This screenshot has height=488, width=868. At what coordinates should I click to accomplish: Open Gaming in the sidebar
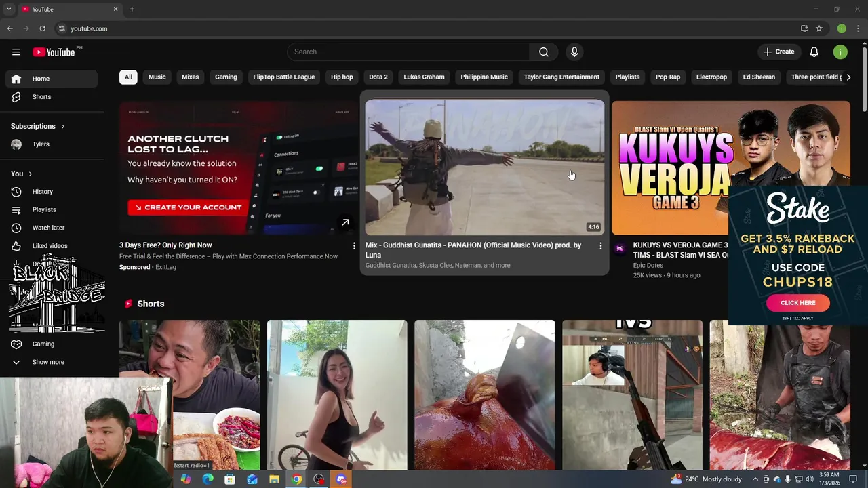[x=52, y=344]
